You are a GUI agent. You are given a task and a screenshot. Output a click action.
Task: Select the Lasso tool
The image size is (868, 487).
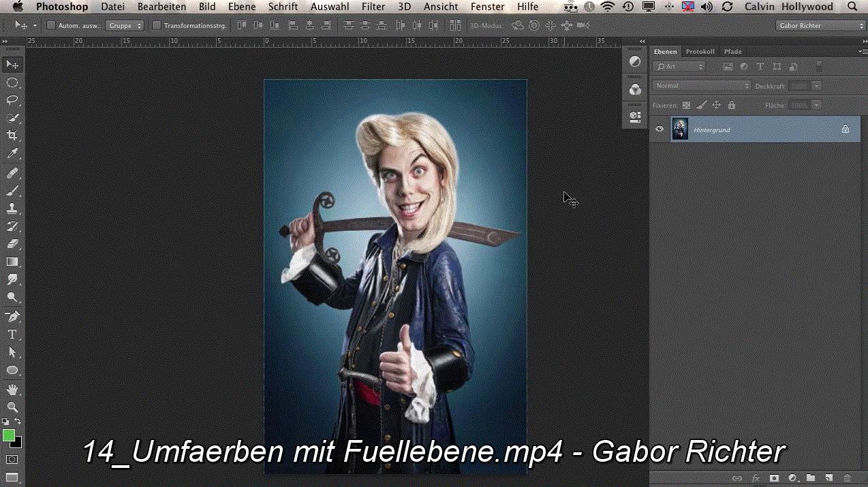tap(12, 100)
